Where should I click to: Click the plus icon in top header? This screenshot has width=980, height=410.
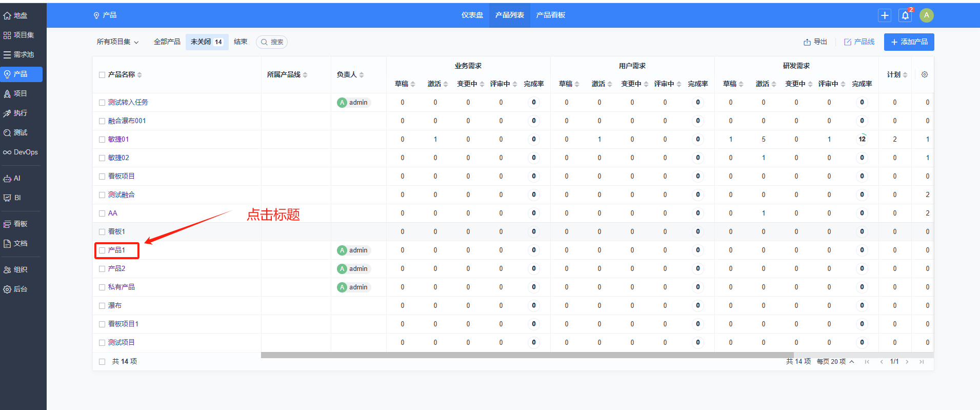[885, 15]
